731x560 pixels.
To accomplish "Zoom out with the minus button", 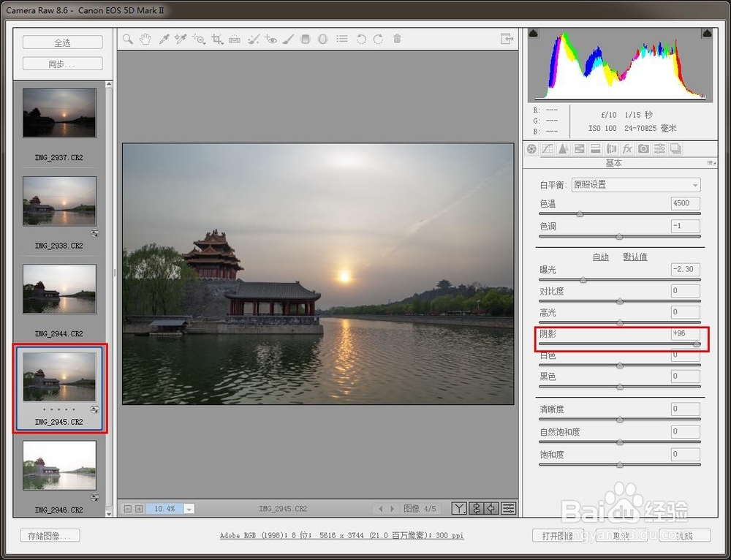I will (x=127, y=509).
